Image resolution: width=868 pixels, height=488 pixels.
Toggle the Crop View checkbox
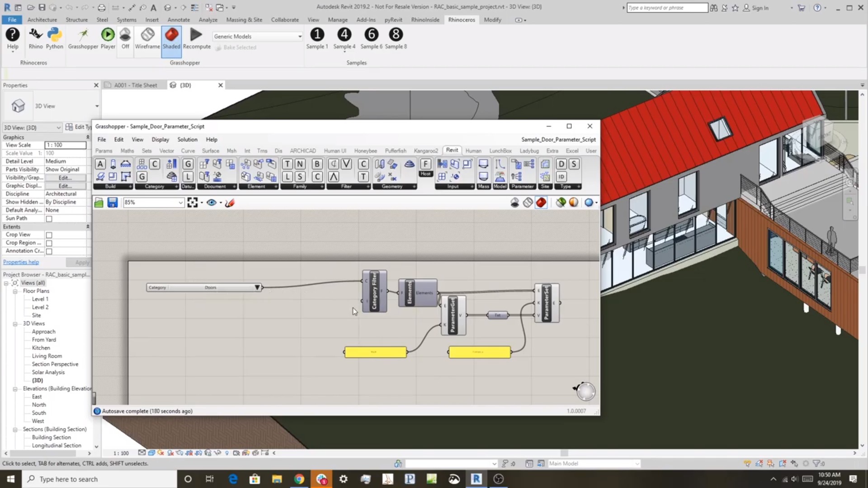(49, 235)
